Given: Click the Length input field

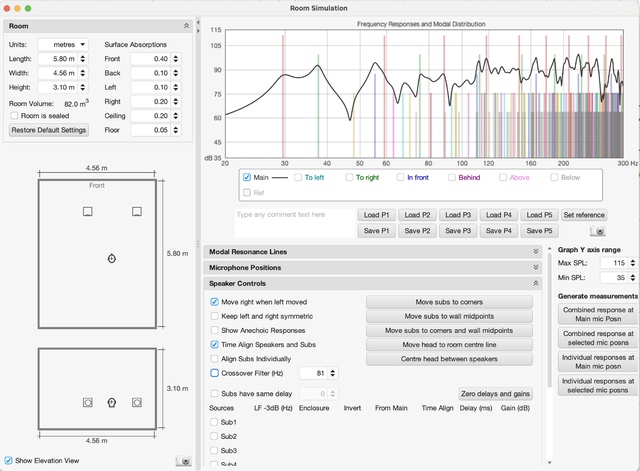Looking at the screenshot, I should (x=58, y=59).
